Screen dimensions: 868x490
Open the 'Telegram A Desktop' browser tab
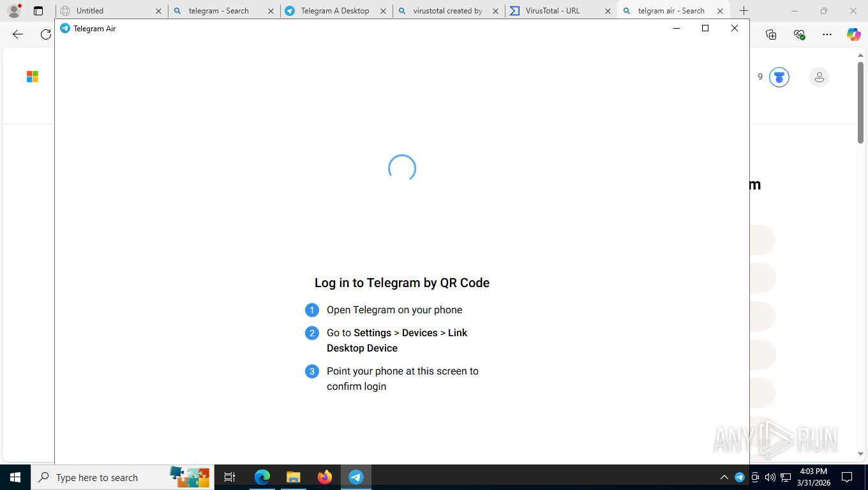[x=336, y=11]
